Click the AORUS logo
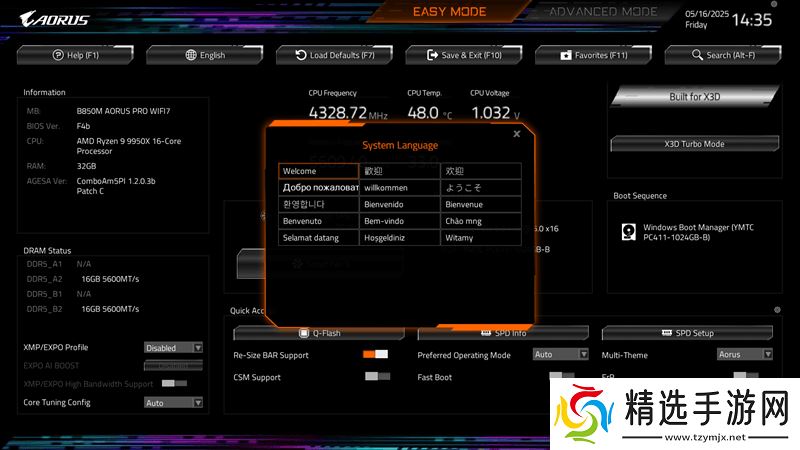This screenshot has height=450, width=800. click(55, 19)
